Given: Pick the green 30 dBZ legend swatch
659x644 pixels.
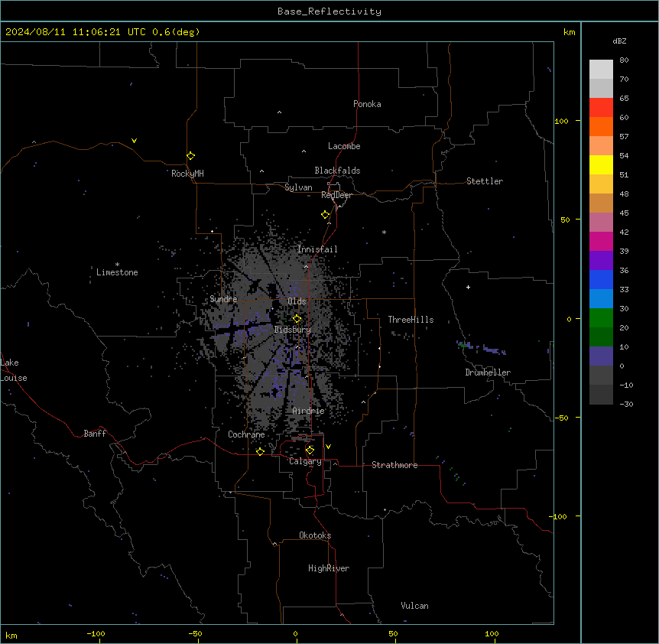Looking at the screenshot, I should point(601,318).
